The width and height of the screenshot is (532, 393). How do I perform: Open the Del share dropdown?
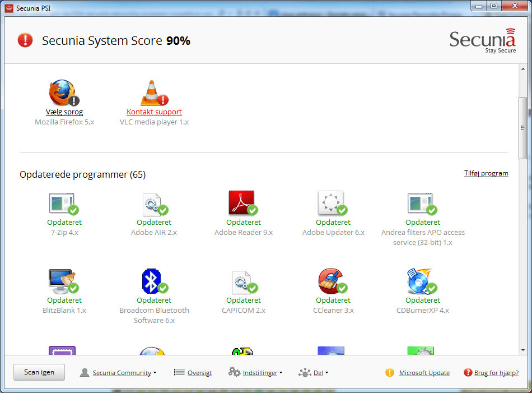point(318,373)
